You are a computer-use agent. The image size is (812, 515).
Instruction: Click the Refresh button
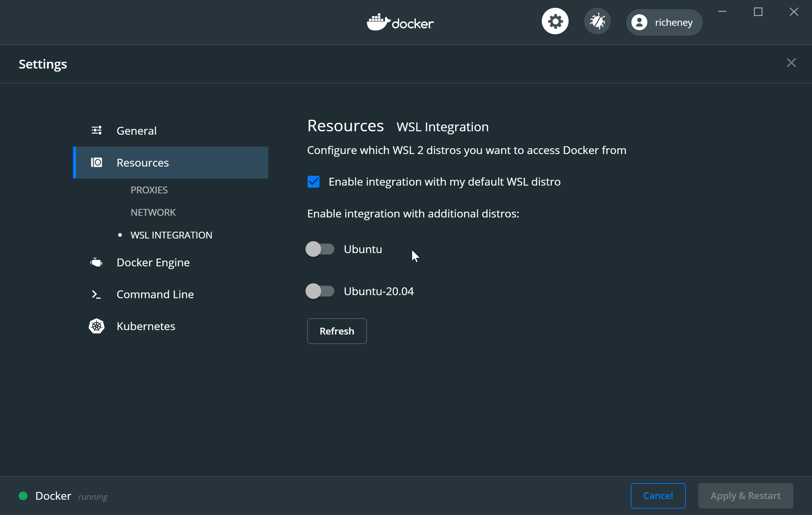[337, 331]
